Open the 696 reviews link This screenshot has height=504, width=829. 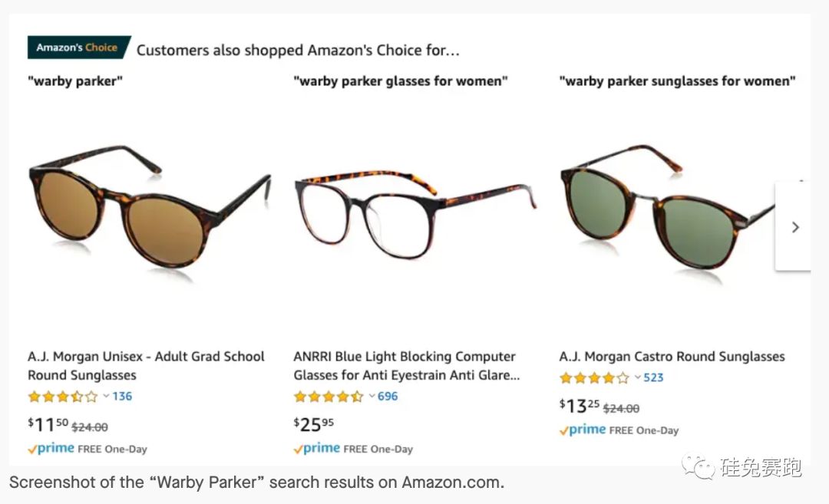[x=388, y=397]
